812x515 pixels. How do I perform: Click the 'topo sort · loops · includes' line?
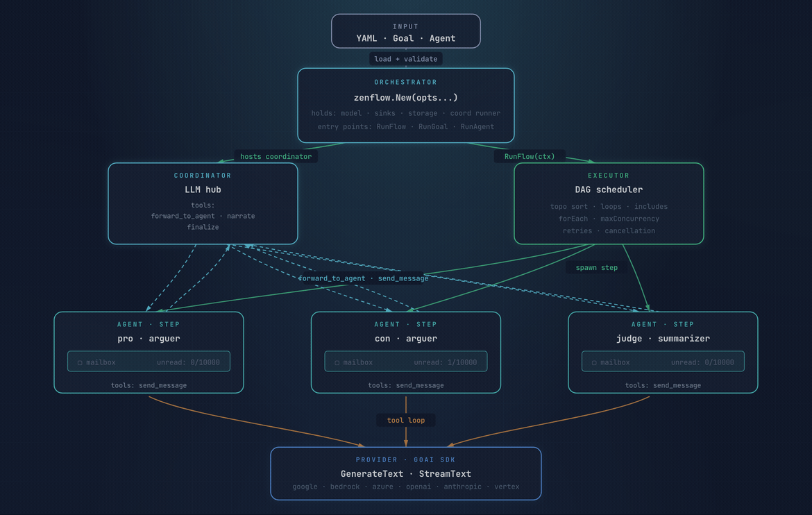609,207
